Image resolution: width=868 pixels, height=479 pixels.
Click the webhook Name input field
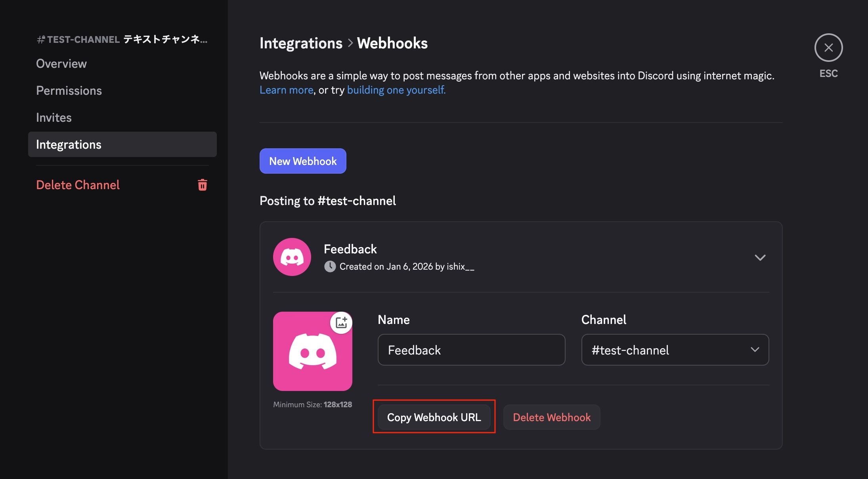471,350
